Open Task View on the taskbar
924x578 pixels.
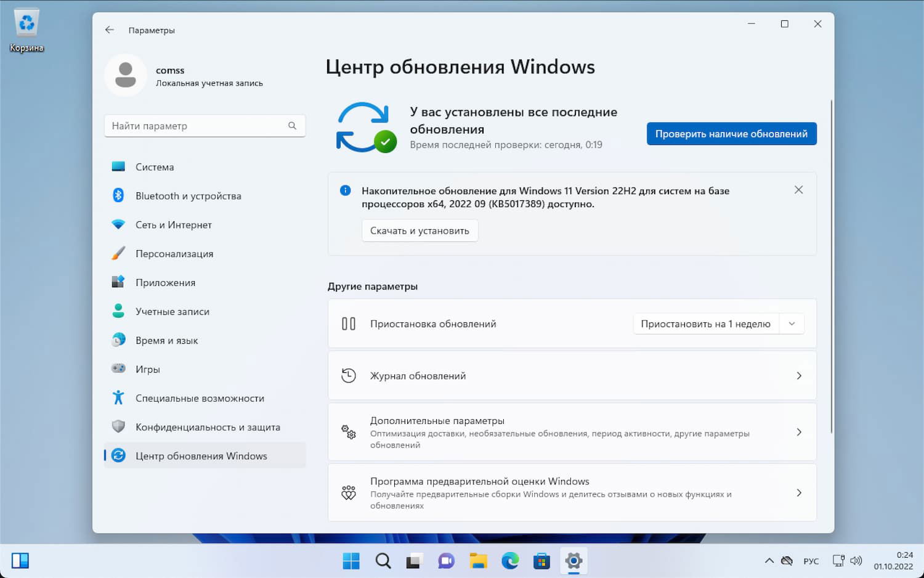point(413,561)
